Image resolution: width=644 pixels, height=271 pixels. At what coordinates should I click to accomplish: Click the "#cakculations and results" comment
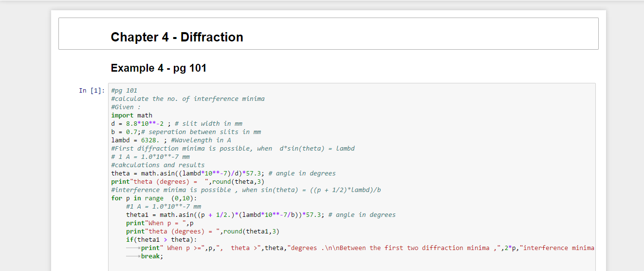158,165
